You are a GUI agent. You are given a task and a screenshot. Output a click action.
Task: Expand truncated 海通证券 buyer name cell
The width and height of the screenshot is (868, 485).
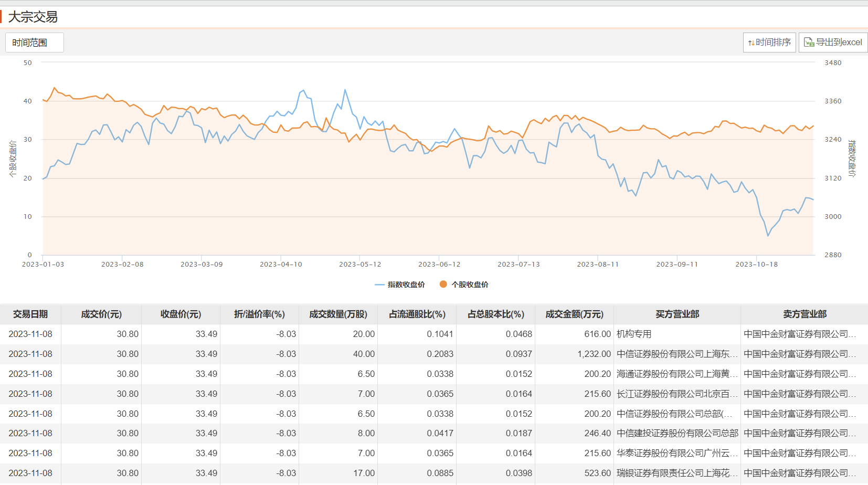click(x=677, y=374)
